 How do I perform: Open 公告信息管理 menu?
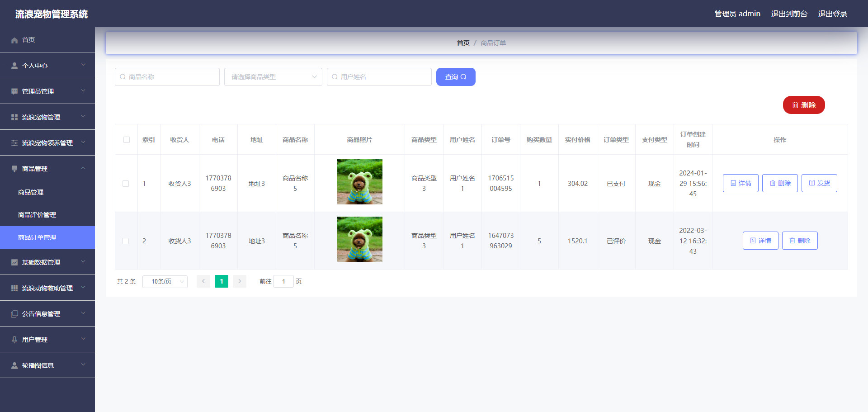(x=47, y=314)
